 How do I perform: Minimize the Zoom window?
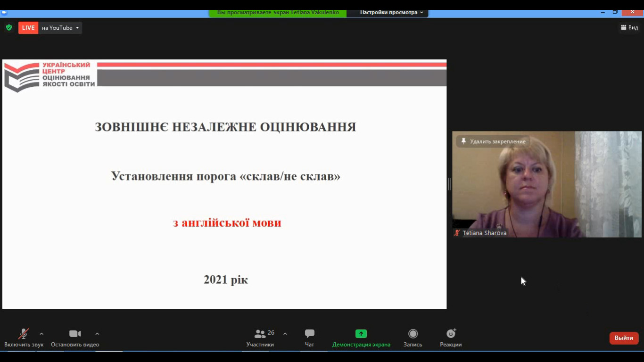point(602,12)
